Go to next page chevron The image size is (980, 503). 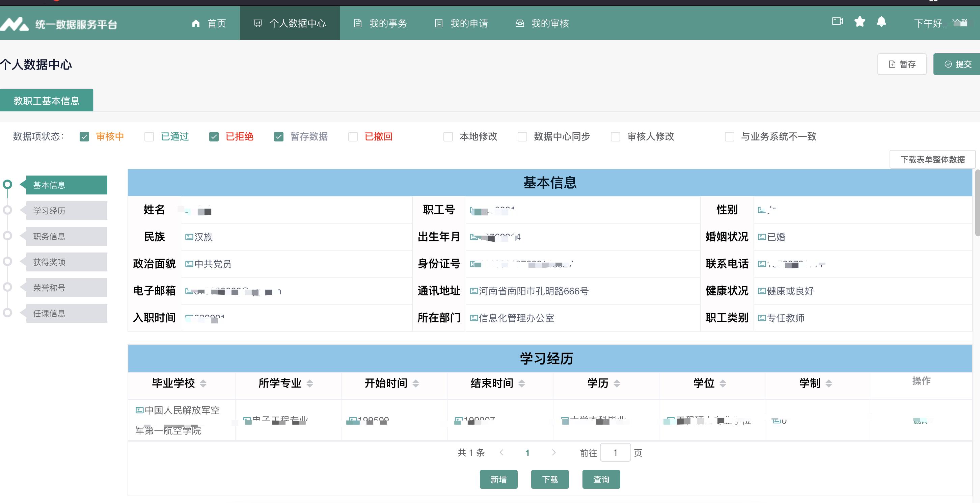pos(553,452)
